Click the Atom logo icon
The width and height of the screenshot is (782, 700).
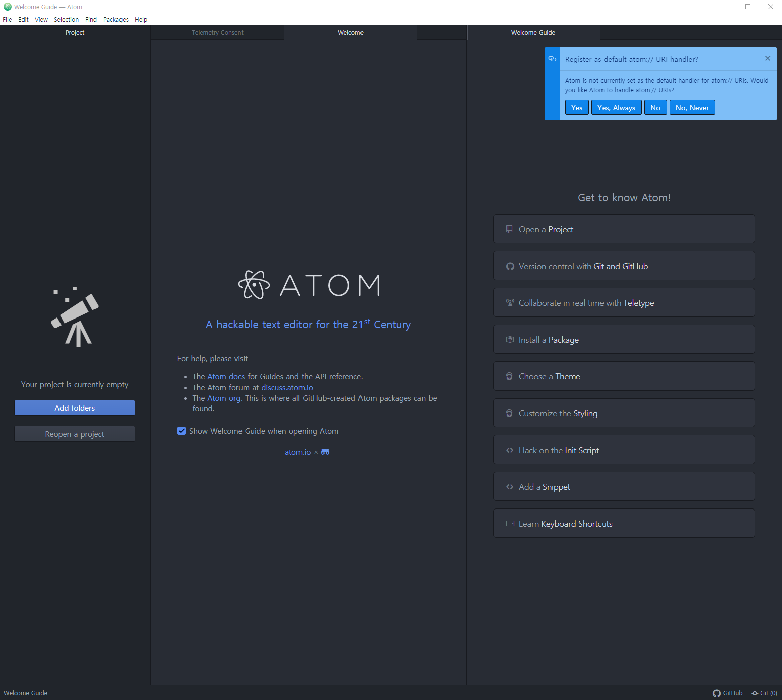[x=254, y=285]
